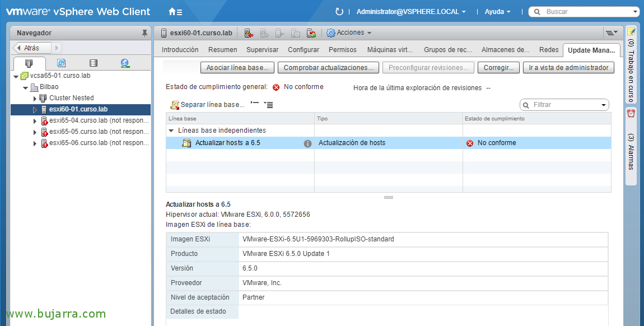Click the refresh icon in the top bar
Viewport: 644px width, 326px height.
click(x=339, y=12)
